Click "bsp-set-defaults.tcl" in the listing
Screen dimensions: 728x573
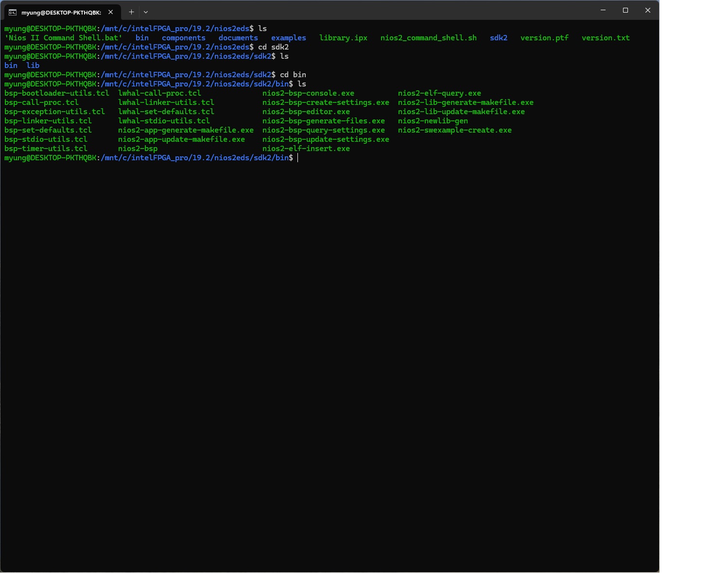click(48, 130)
